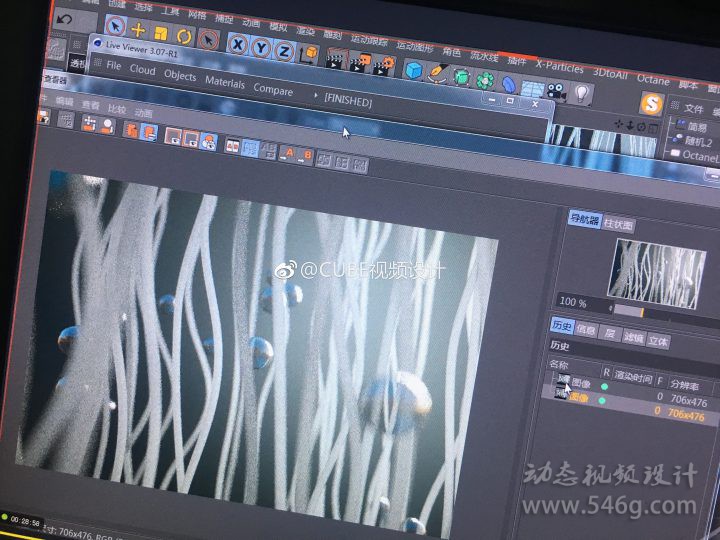Open 动画 menu in Picture Viewer
Viewport: 720px width, 540px height.
coord(144,113)
